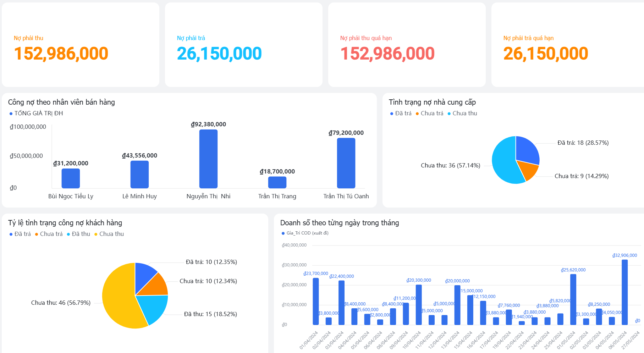Toggle 'Chưa trả' legend in customer debt chart
This screenshot has height=353, width=644.
coord(49,234)
